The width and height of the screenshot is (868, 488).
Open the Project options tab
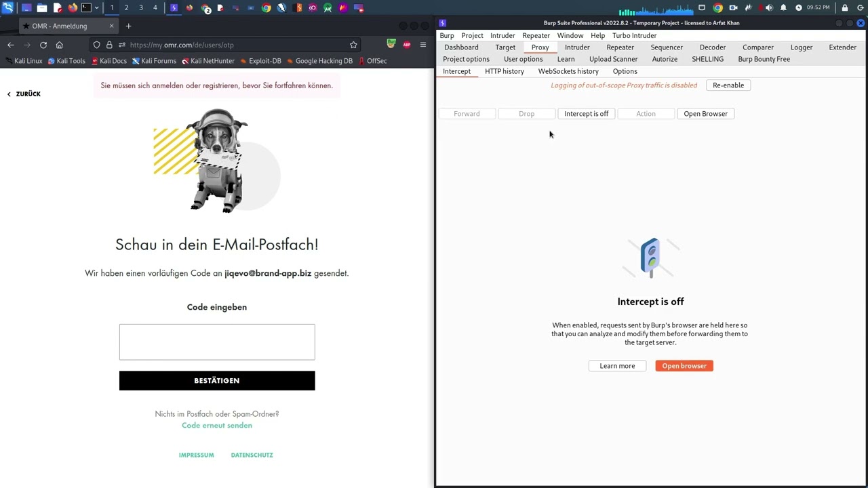(466, 59)
